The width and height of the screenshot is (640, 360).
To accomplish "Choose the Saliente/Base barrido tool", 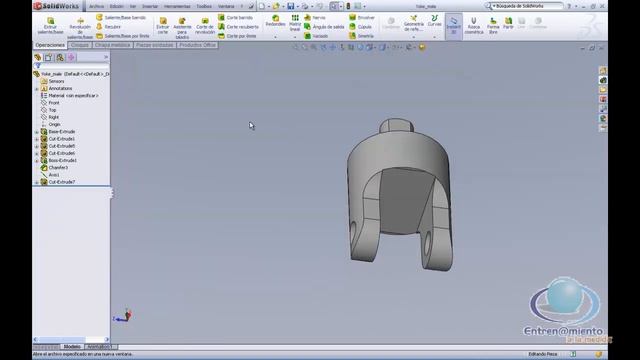I will 121,18.
